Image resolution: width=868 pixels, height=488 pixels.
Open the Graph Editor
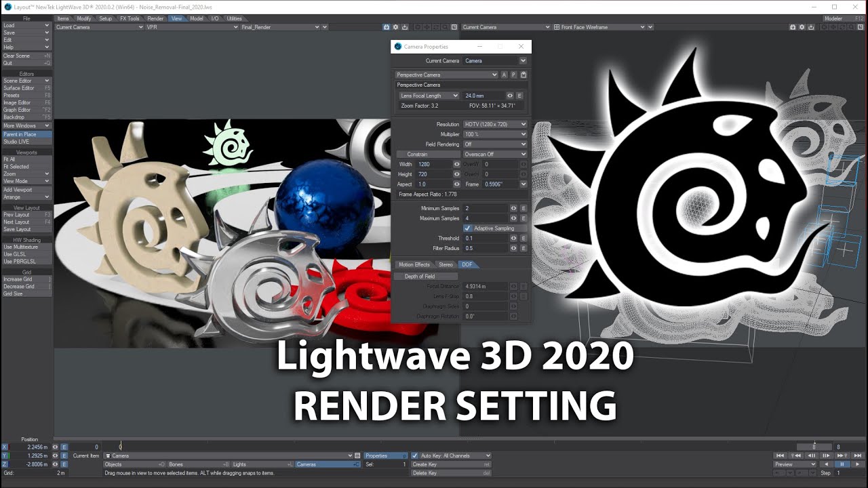(26, 110)
